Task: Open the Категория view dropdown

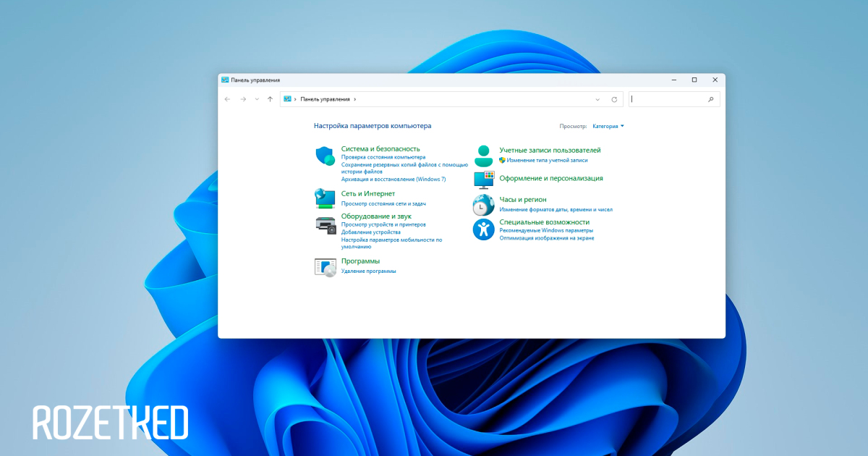Action: (x=608, y=126)
